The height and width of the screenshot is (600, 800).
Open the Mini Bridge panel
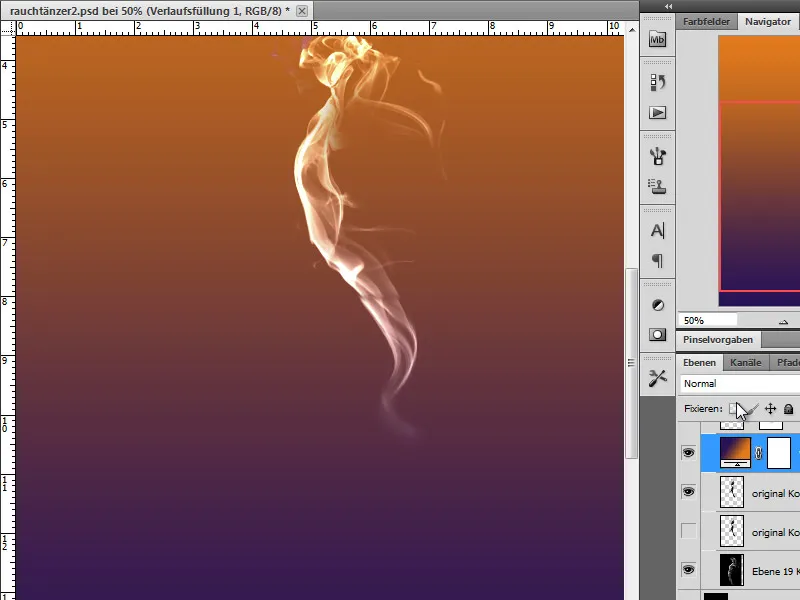tap(657, 41)
